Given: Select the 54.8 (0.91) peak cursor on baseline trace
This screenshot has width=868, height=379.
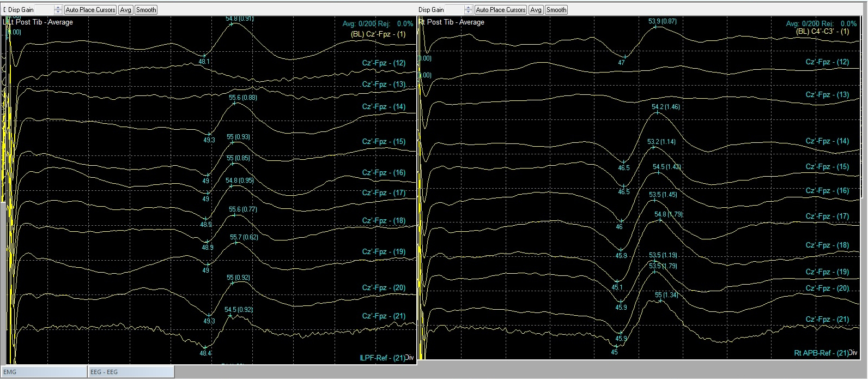Looking at the screenshot, I should 232,25.
